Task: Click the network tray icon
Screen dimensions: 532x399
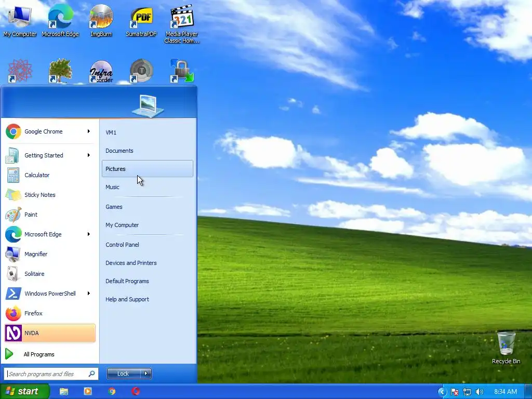Action: point(467,392)
